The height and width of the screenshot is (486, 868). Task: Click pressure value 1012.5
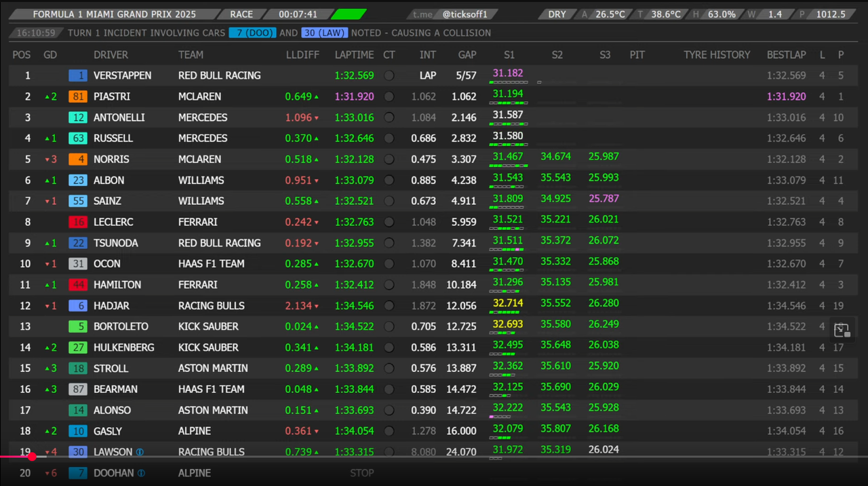[831, 14]
